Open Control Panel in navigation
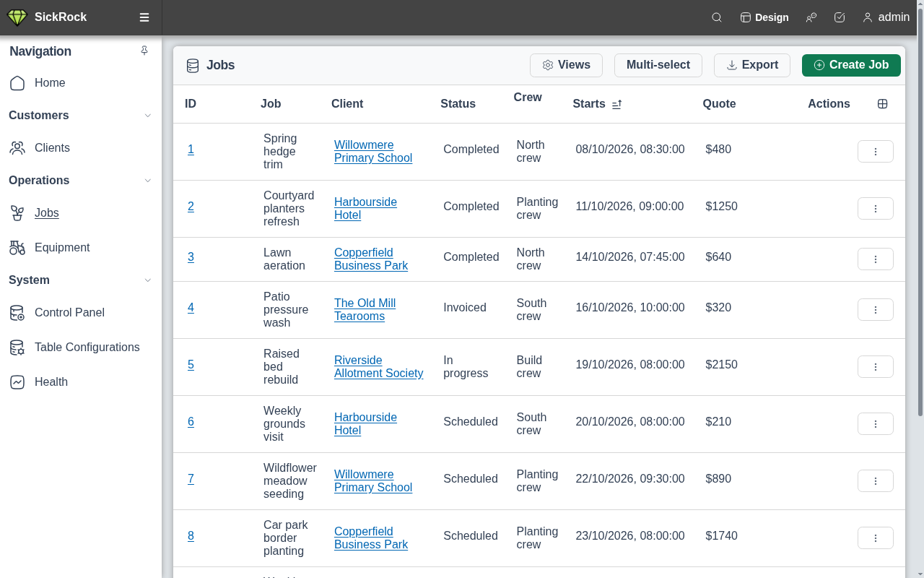Image resolution: width=924 pixels, height=578 pixels. 81,313
